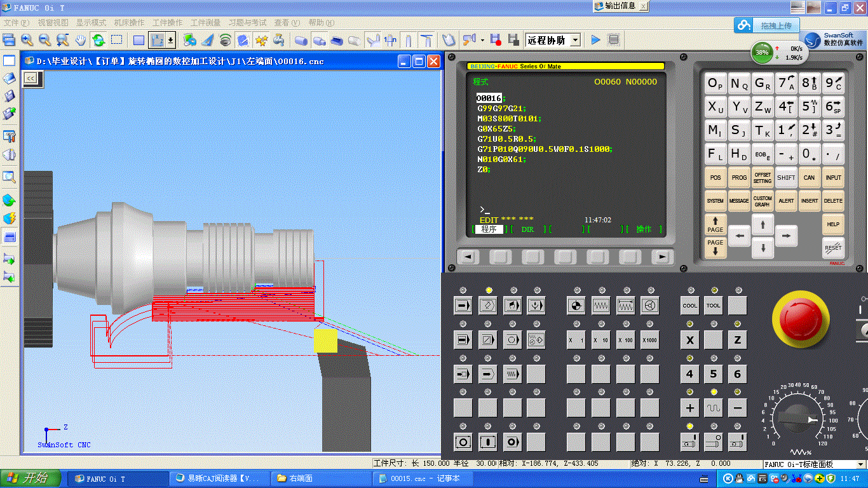This screenshot has width=868, height=488.
Task: Click the COOL coolant key
Action: pyautogui.click(x=689, y=306)
